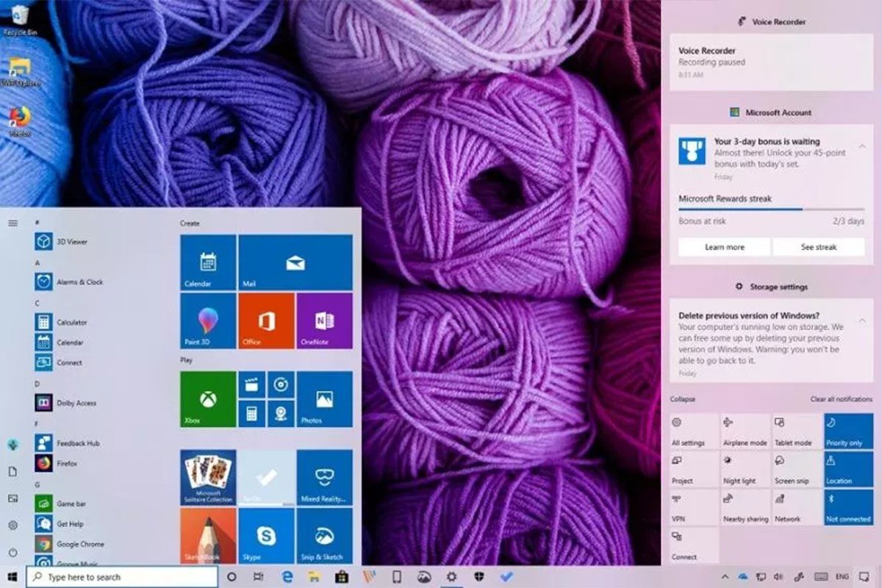This screenshot has width=882, height=588.
Task: Open Microsoft Solitaire Collection tile
Action: [x=208, y=477]
